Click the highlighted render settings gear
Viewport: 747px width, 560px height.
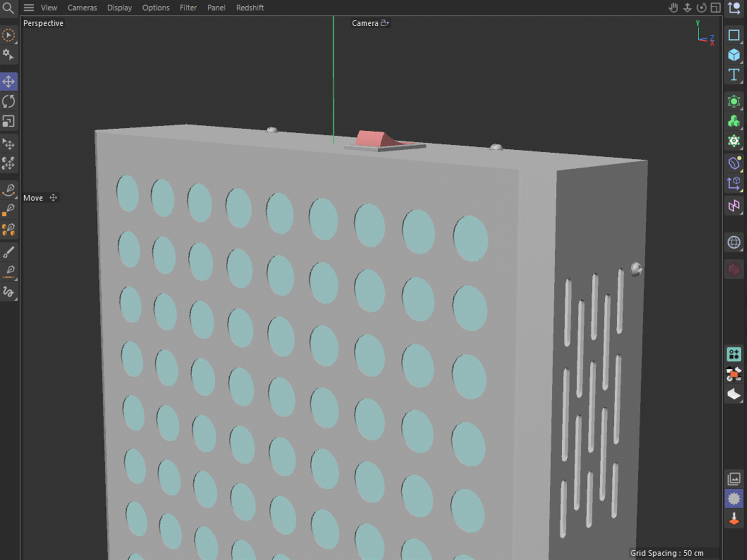(x=734, y=498)
